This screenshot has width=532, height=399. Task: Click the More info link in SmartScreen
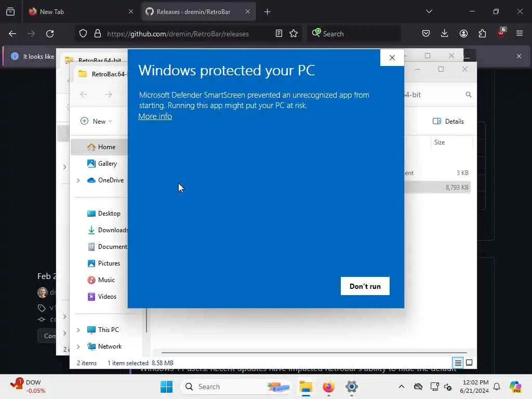(x=155, y=116)
